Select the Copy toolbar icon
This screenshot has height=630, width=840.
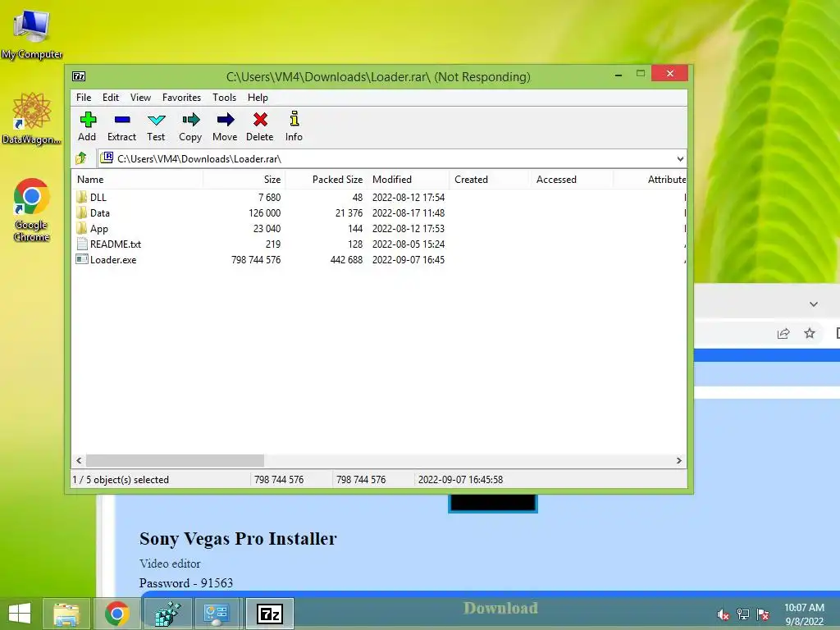(x=190, y=120)
